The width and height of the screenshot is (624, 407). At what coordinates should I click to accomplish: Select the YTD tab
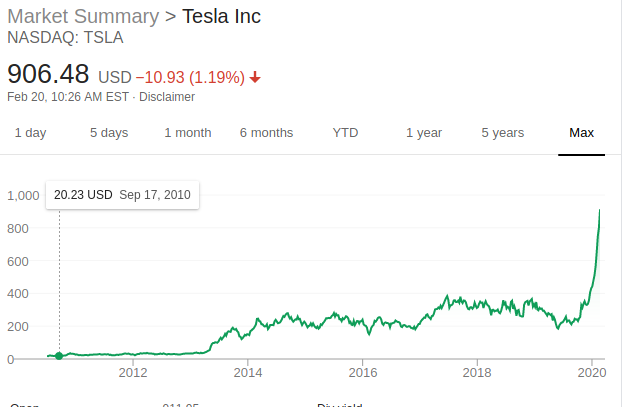(x=345, y=133)
